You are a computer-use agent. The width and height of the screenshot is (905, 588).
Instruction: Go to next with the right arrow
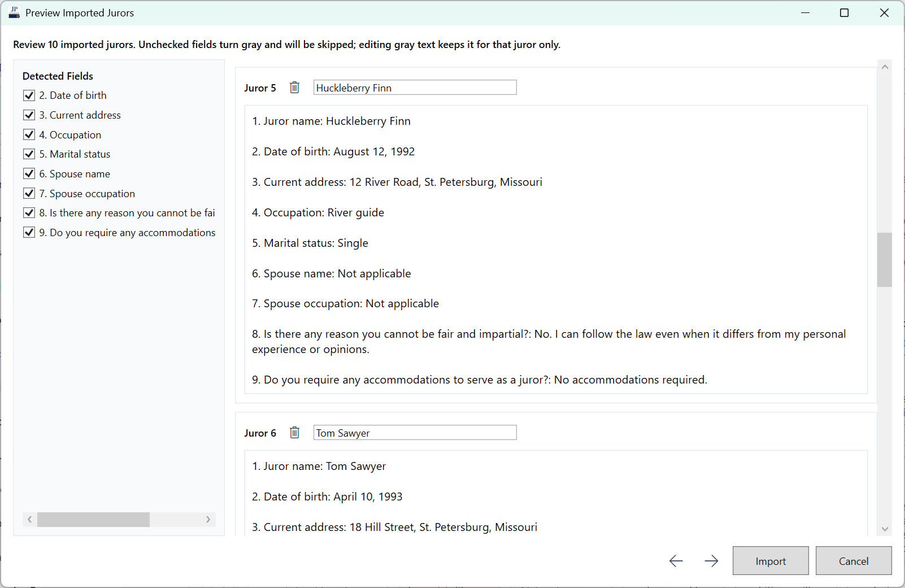pyautogui.click(x=712, y=561)
